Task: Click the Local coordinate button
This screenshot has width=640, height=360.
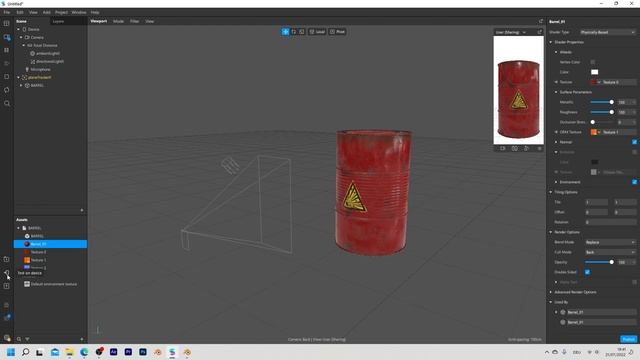Action: tap(317, 31)
